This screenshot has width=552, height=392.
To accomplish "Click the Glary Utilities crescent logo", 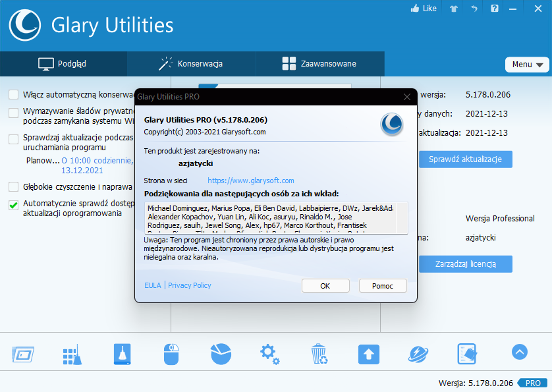I will click(x=24, y=25).
